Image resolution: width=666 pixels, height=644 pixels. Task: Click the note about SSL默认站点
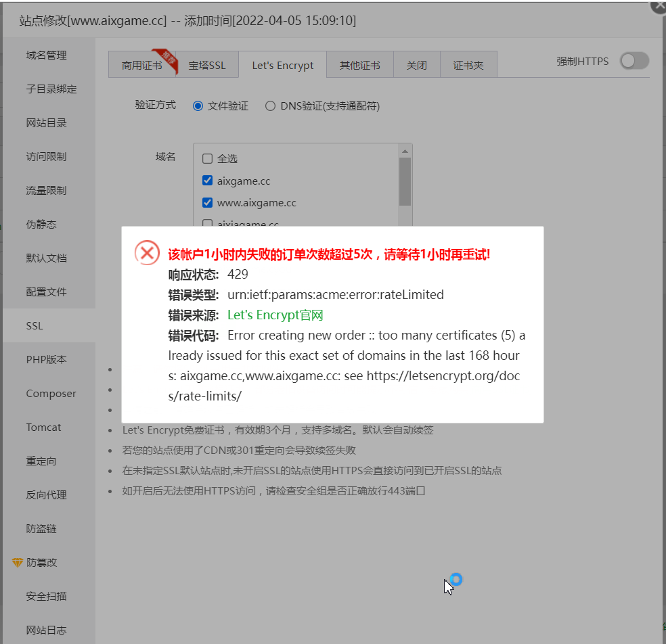pos(312,471)
